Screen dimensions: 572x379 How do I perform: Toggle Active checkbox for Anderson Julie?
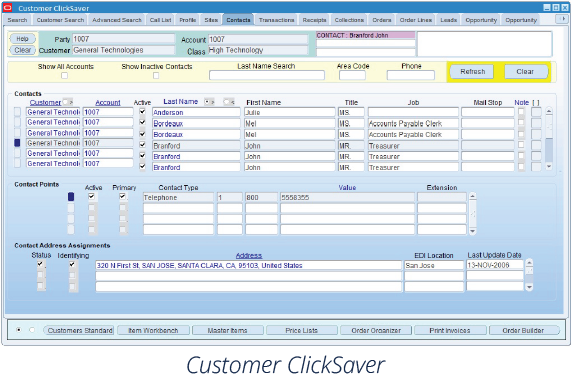(143, 112)
